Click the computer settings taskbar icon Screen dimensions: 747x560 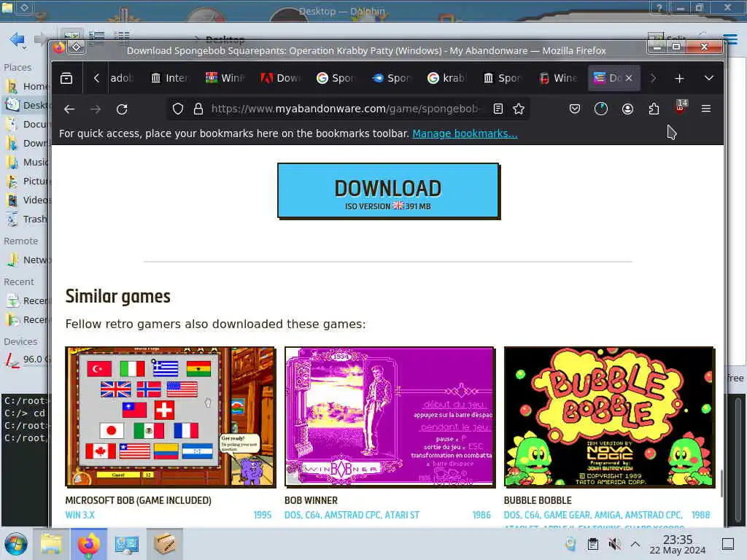click(x=127, y=544)
